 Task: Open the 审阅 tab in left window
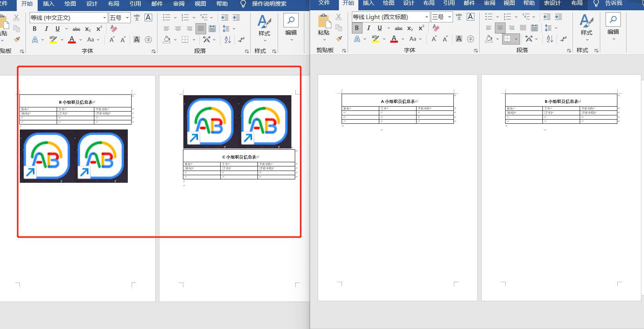point(178,4)
